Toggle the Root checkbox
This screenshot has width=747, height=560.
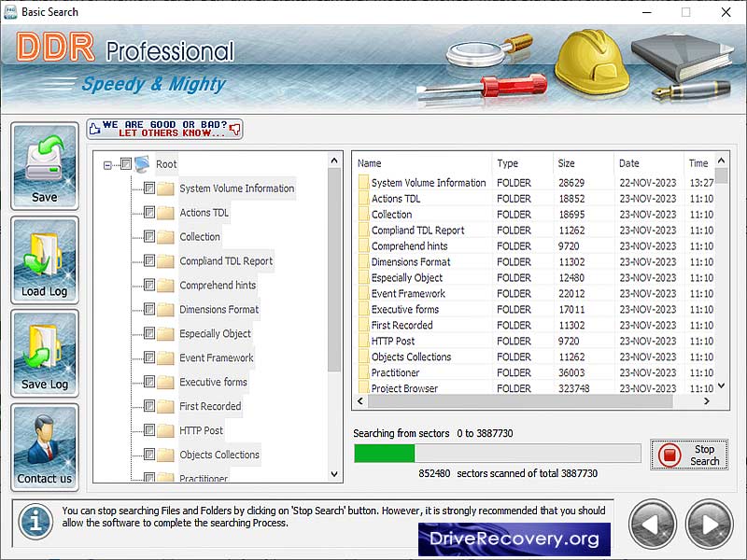[x=126, y=164]
